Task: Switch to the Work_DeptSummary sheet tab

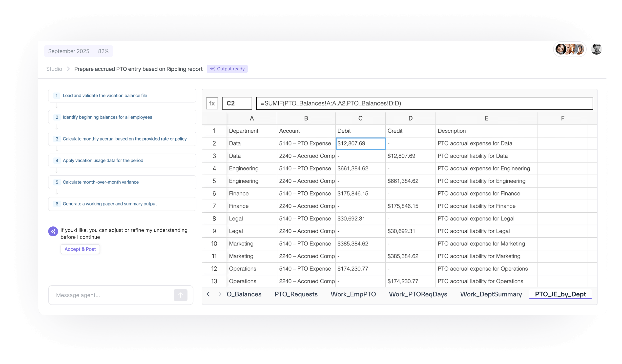Action: 491,294
